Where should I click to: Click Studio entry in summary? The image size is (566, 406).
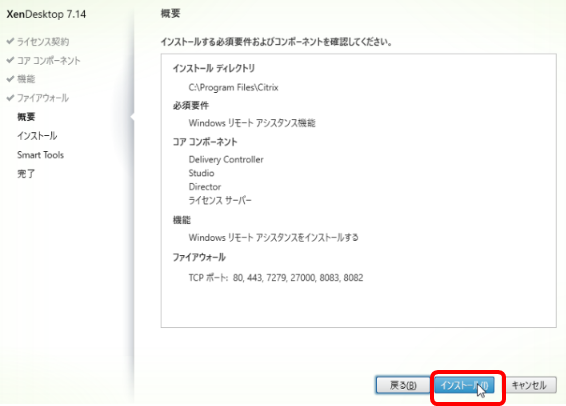tap(201, 173)
